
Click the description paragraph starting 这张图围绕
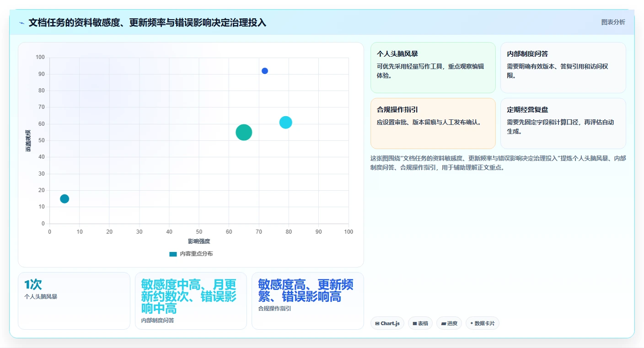(498, 163)
